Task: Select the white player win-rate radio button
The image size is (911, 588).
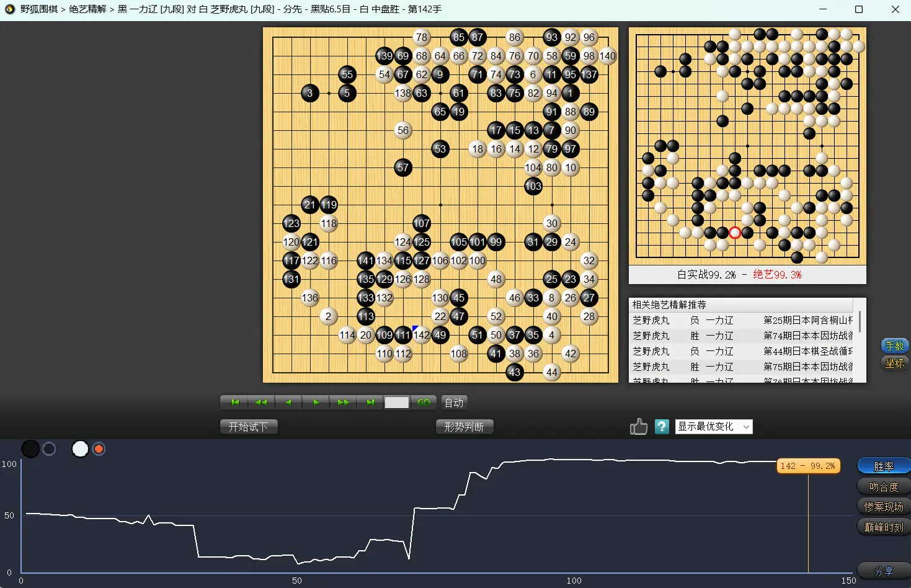Action: coord(99,449)
